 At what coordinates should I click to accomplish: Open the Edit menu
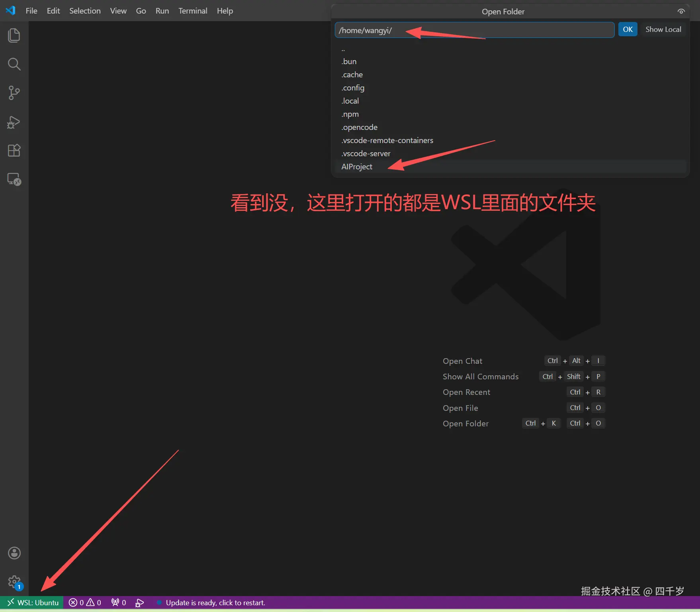[53, 11]
